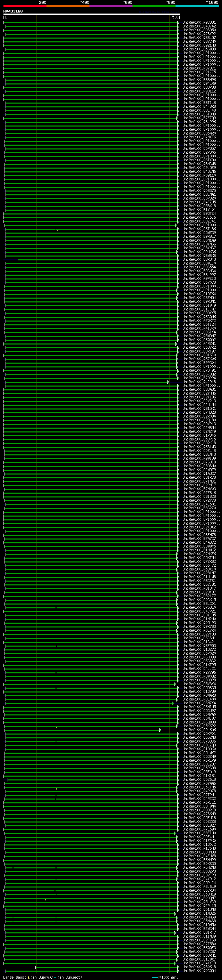
Task: Select the UniRef100_B8G2Z0 label
Action: pyautogui.click(x=199, y=508)
